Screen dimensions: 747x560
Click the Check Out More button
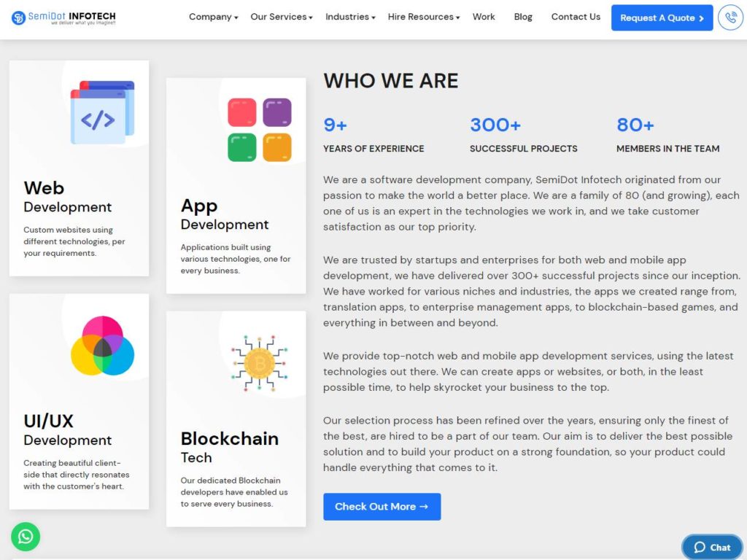coord(382,507)
